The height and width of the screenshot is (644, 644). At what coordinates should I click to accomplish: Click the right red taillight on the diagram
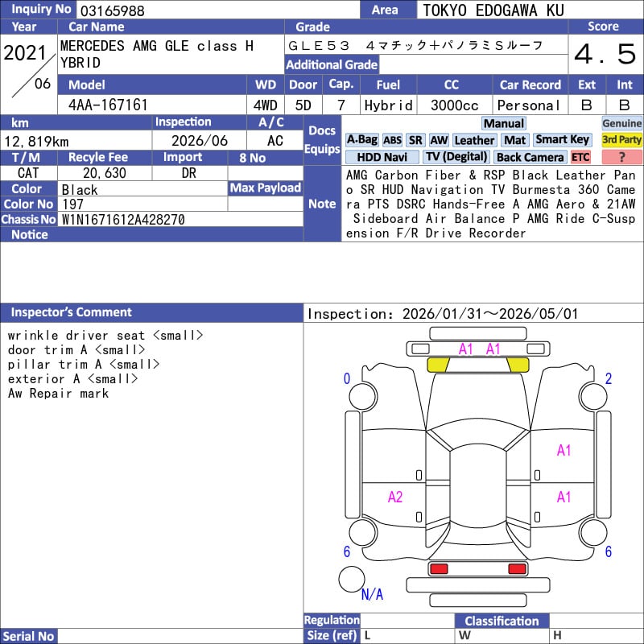(x=518, y=569)
